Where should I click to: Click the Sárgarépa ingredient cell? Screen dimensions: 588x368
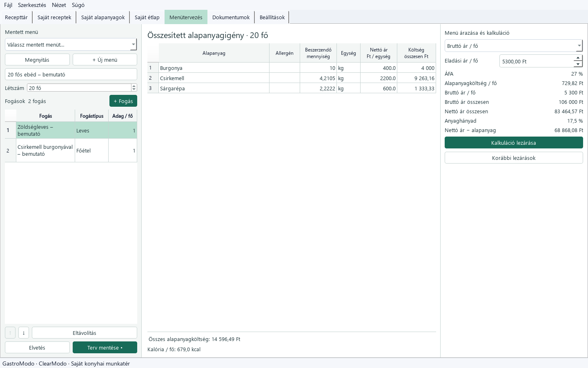[214, 88]
